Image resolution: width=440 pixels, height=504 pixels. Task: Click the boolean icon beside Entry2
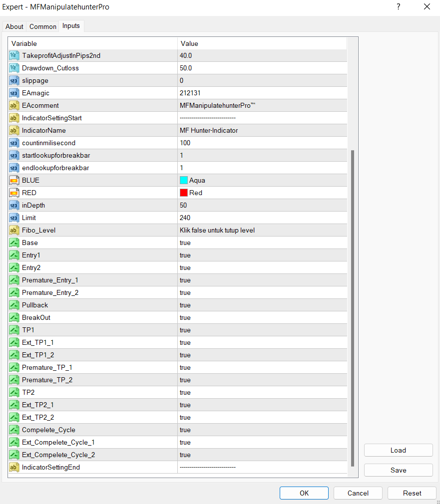[x=14, y=268]
